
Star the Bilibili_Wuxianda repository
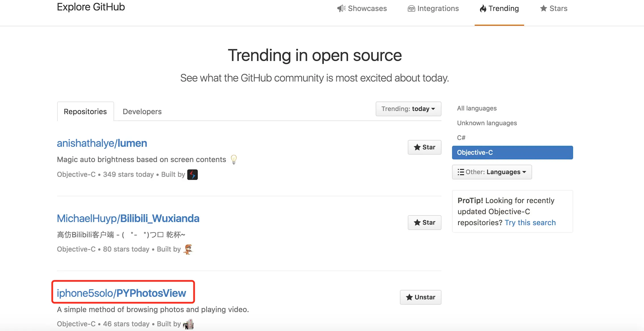tap(424, 223)
